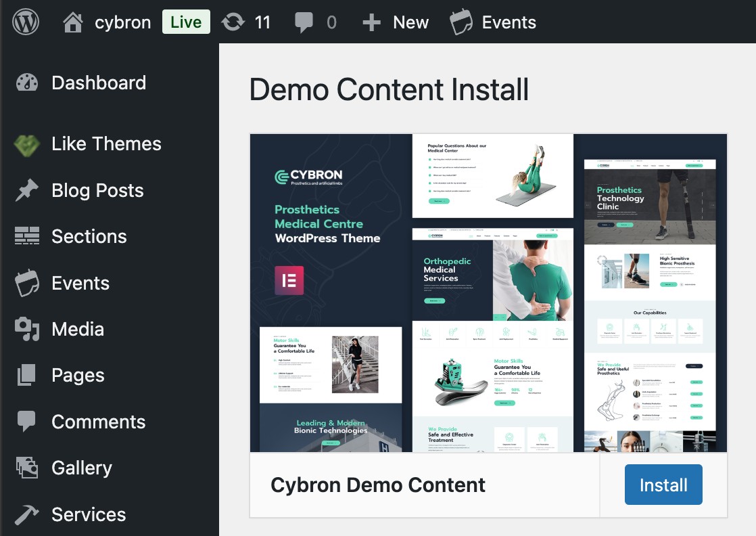Open the WordPress logo menu
This screenshot has height=536, width=756.
click(x=26, y=22)
